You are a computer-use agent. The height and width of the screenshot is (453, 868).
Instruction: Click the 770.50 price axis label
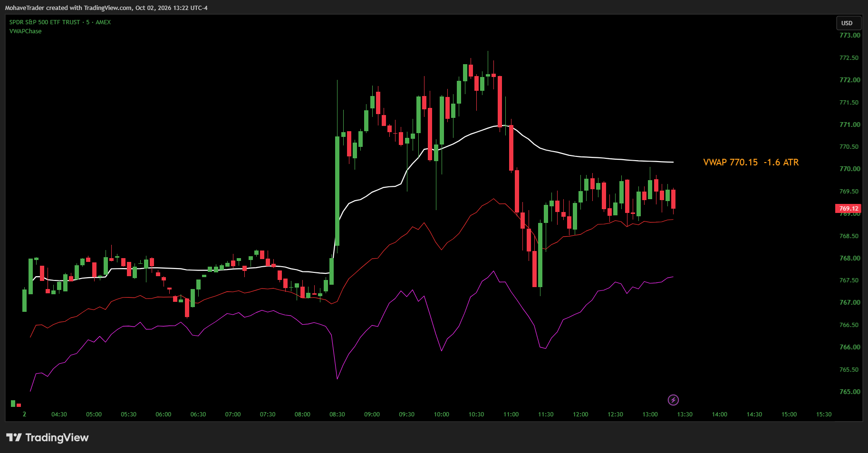point(849,146)
